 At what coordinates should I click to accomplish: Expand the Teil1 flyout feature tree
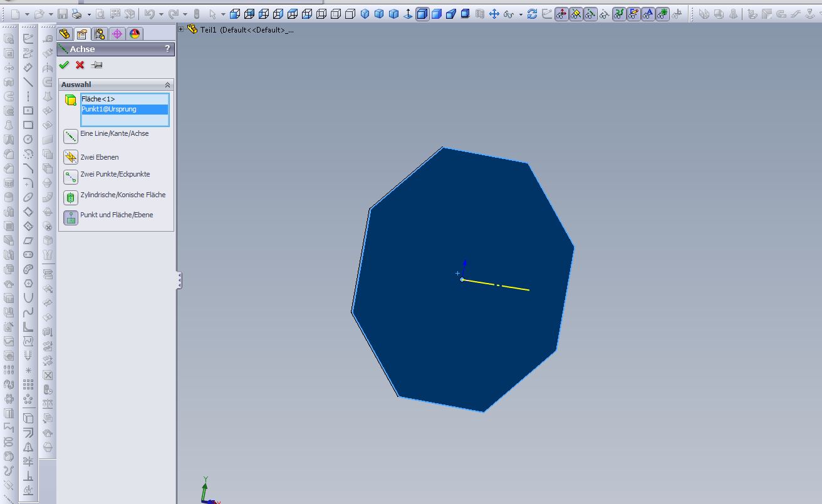(x=181, y=29)
